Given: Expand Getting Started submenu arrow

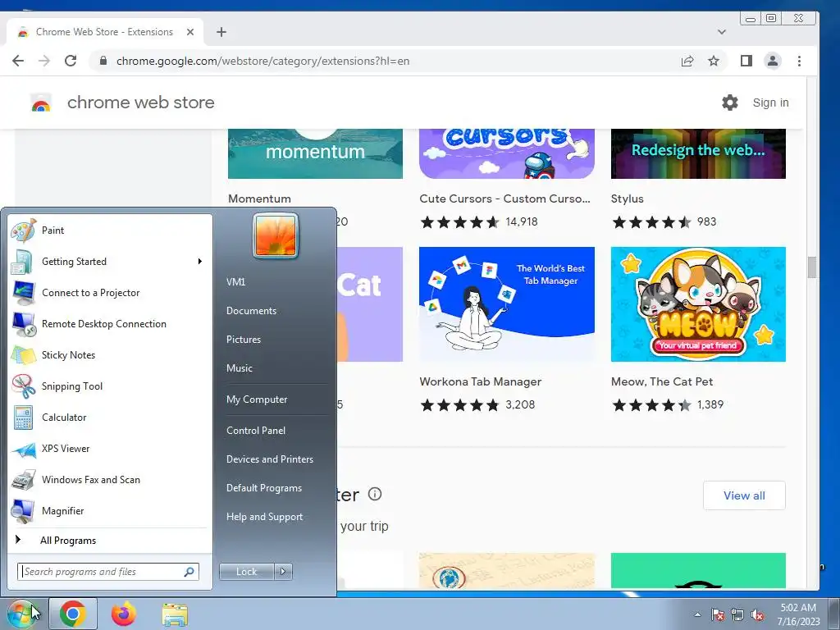Looking at the screenshot, I should [x=200, y=262].
